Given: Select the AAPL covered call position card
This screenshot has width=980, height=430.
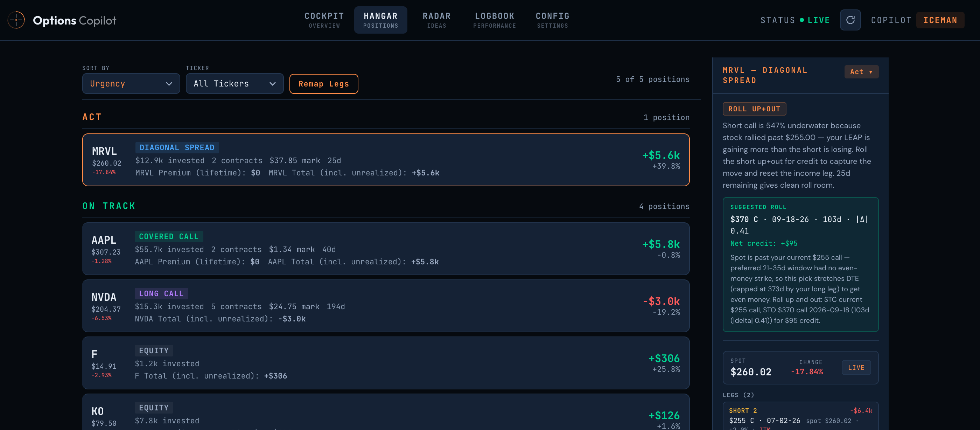Looking at the screenshot, I should [x=386, y=249].
